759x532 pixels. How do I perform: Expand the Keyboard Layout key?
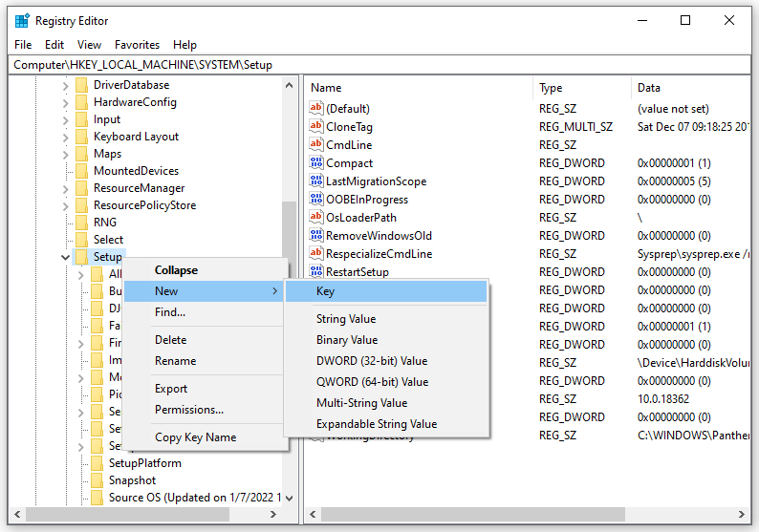coord(65,138)
